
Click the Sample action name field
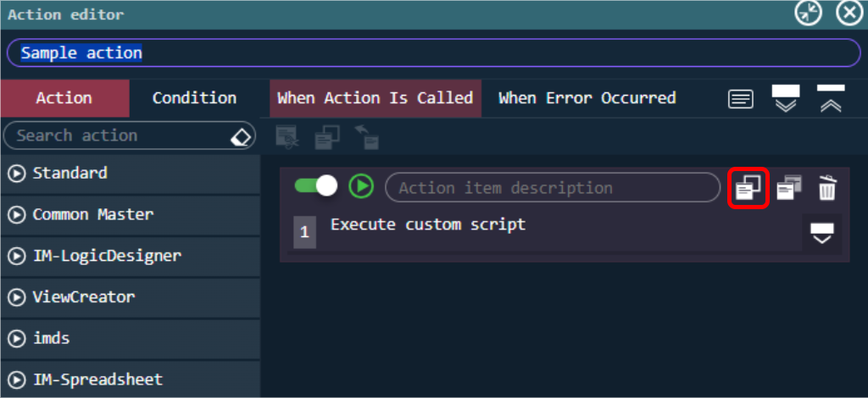[432, 53]
